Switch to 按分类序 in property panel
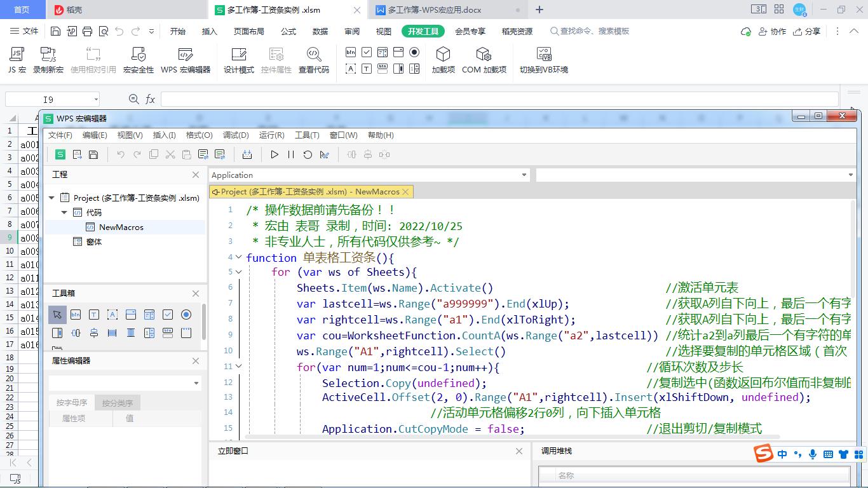The image size is (868, 488). 116,402
